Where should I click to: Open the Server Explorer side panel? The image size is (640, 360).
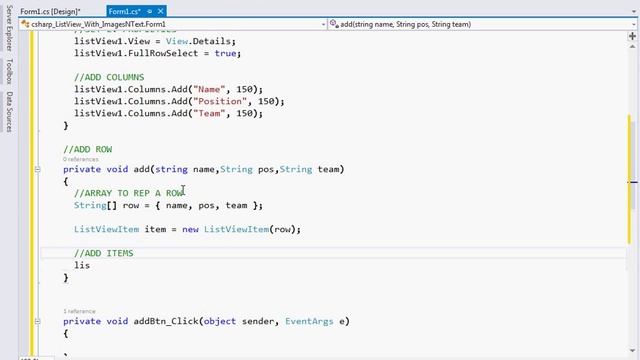[x=9, y=28]
